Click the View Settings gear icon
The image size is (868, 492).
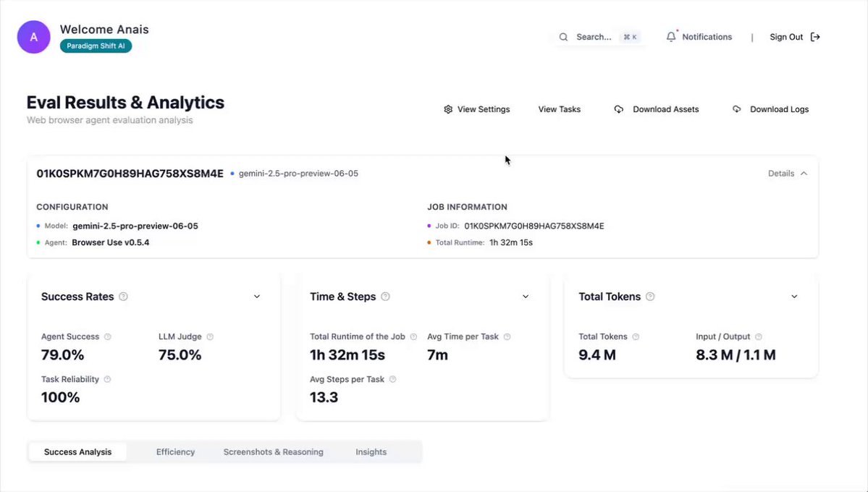448,109
